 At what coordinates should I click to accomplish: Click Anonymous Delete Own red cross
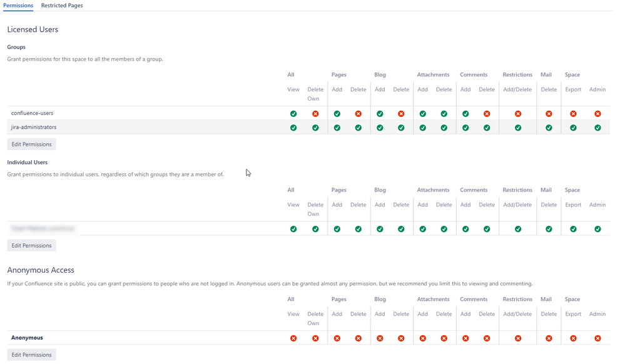(315, 338)
